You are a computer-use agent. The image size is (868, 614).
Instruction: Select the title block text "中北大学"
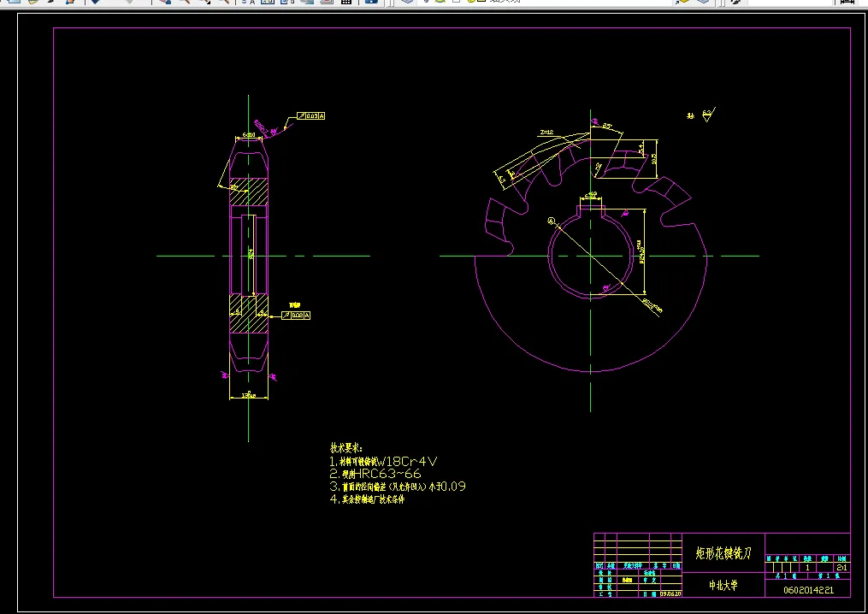tap(723, 585)
